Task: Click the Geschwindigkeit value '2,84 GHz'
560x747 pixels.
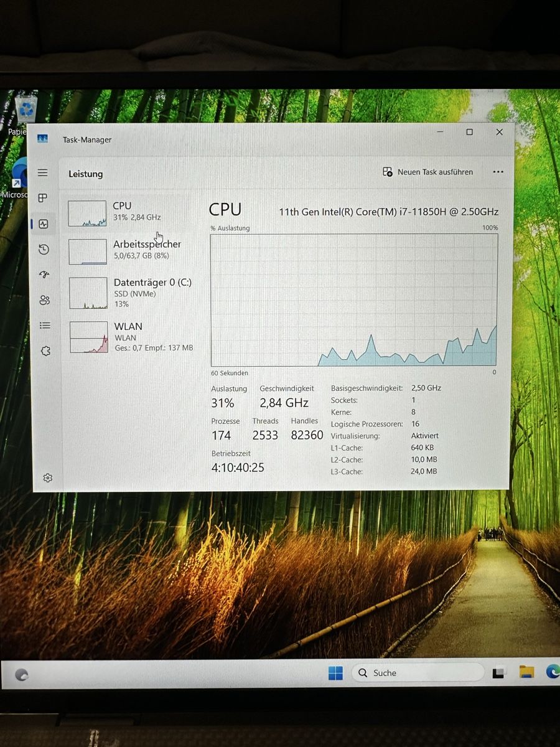Action: click(284, 403)
